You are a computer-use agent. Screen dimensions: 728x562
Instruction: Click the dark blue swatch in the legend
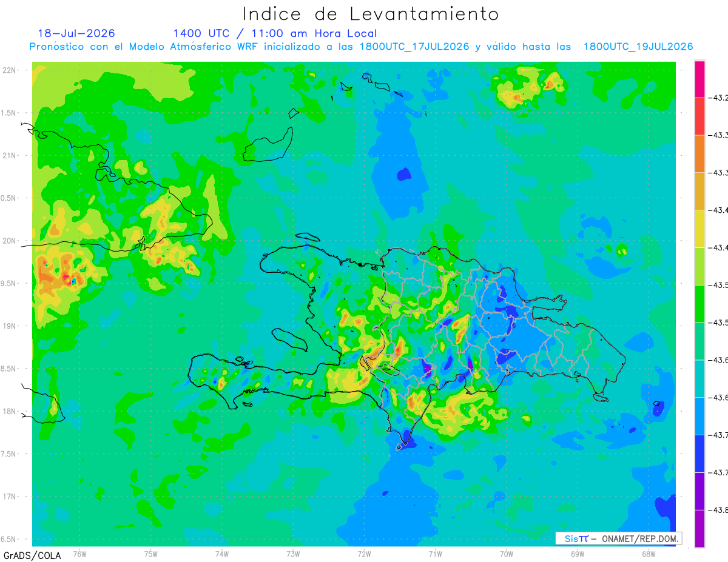pos(699,453)
